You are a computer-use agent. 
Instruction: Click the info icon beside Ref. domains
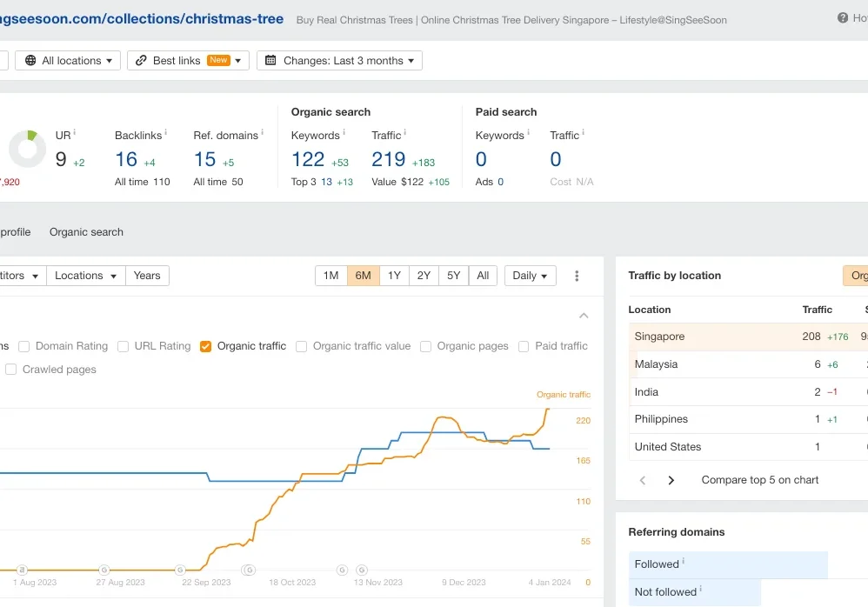263,133
